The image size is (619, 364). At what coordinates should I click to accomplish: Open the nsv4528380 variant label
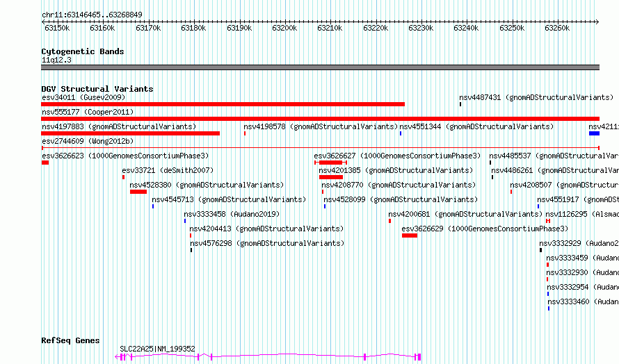[207, 185]
